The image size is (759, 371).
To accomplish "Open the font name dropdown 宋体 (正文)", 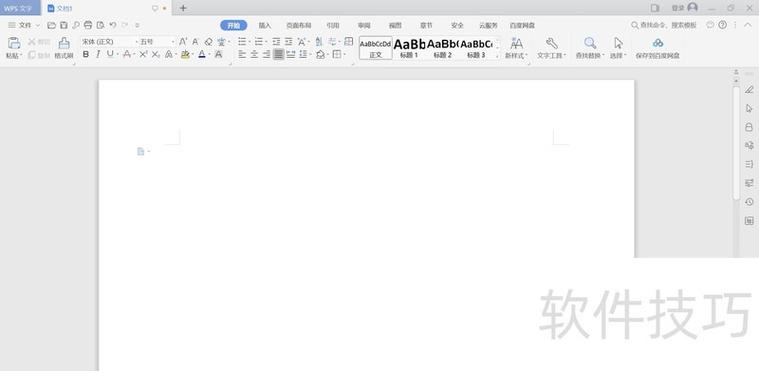I will tap(109, 42).
